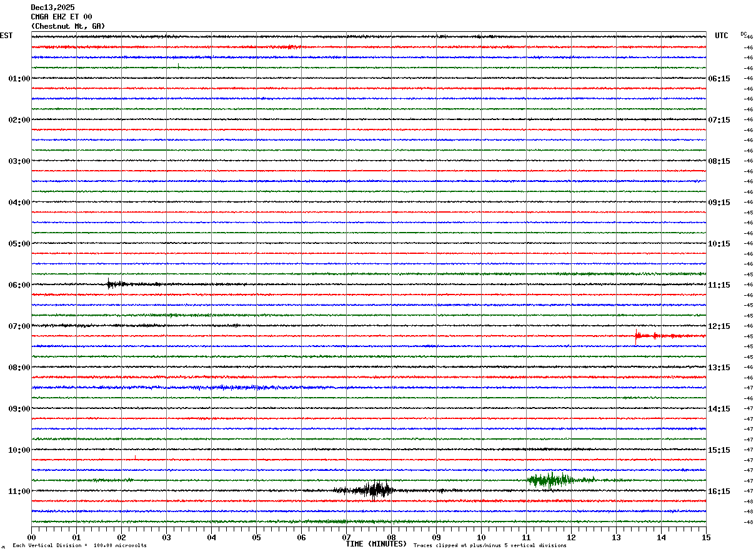The image size is (756, 554).
Task: Click the location label (Chestnut Mt, GA)
Action: click(68, 26)
